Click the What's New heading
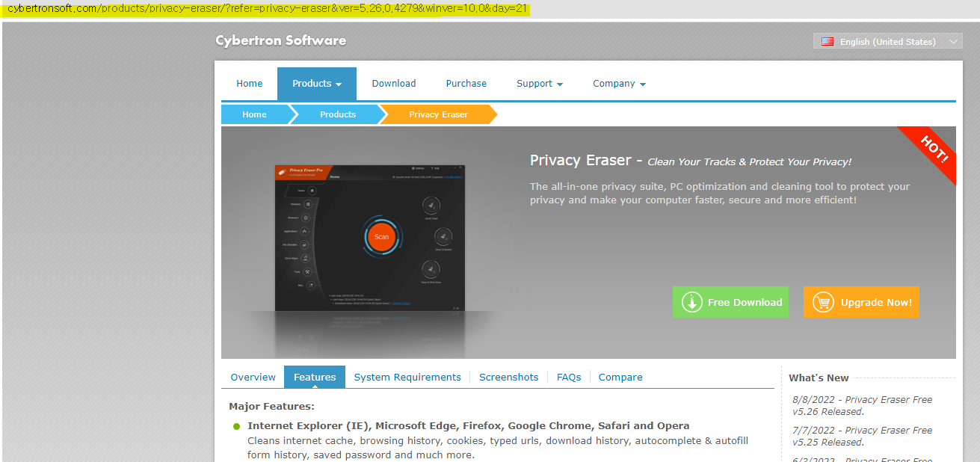Image resolution: width=980 pixels, height=462 pixels. [819, 378]
